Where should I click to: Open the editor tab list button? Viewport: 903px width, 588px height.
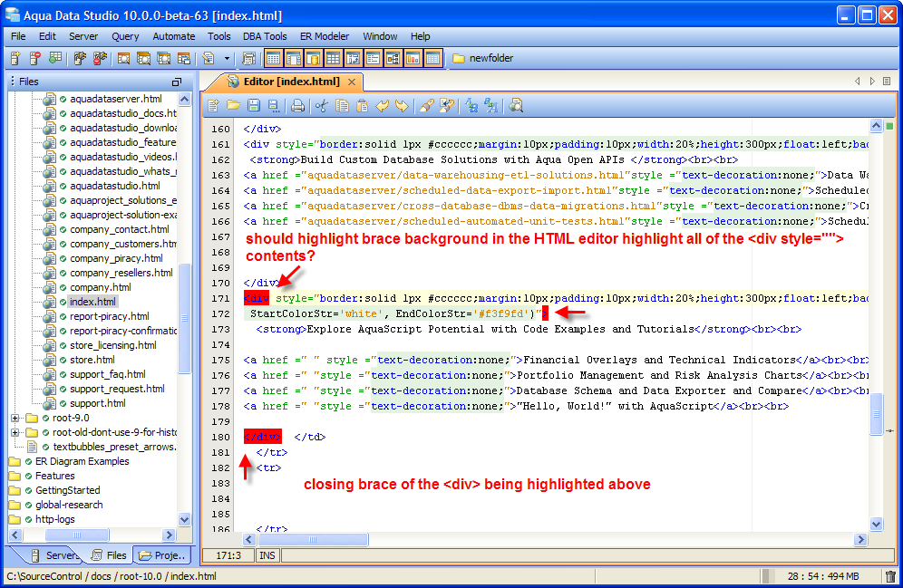(887, 82)
